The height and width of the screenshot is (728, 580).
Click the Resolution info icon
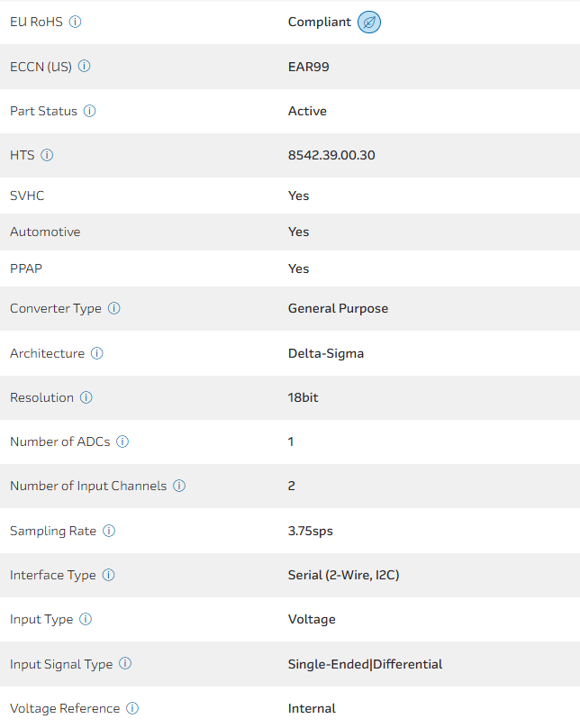(x=86, y=397)
